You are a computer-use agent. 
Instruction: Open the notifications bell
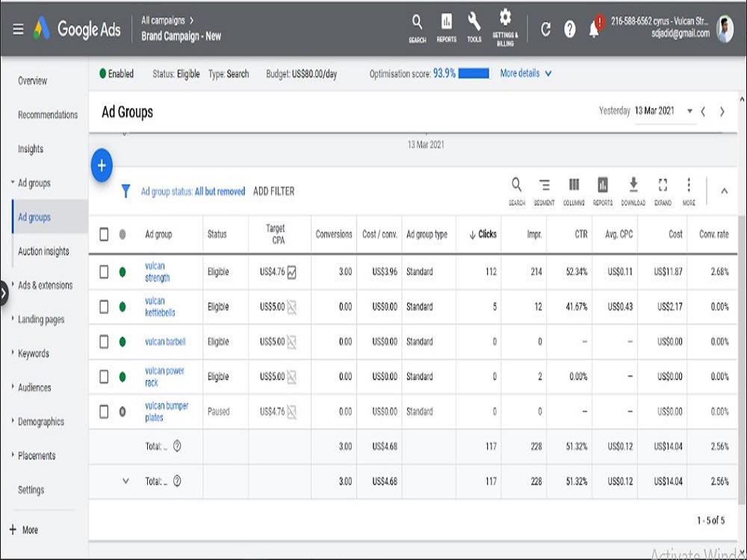click(x=594, y=30)
